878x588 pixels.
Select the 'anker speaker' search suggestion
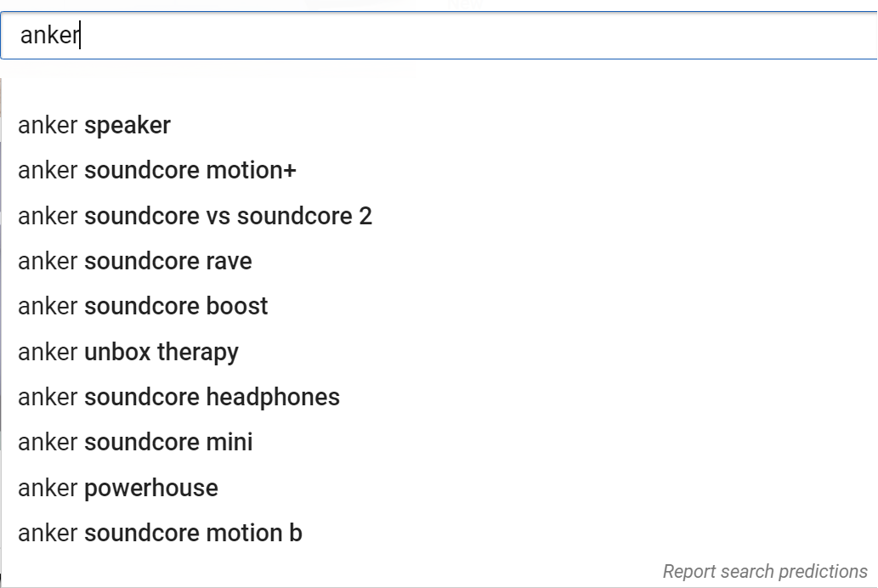pyautogui.click(x=93, y=125)
